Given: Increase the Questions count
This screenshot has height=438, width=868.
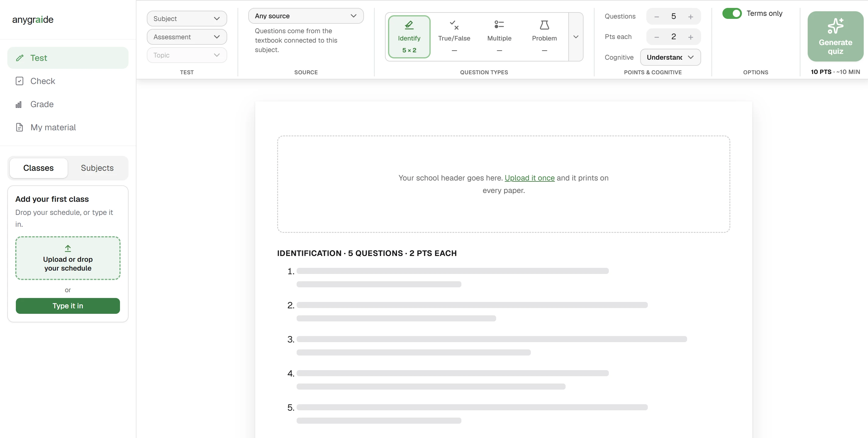Looking at the screenshot, I should [x=690, y=16].
